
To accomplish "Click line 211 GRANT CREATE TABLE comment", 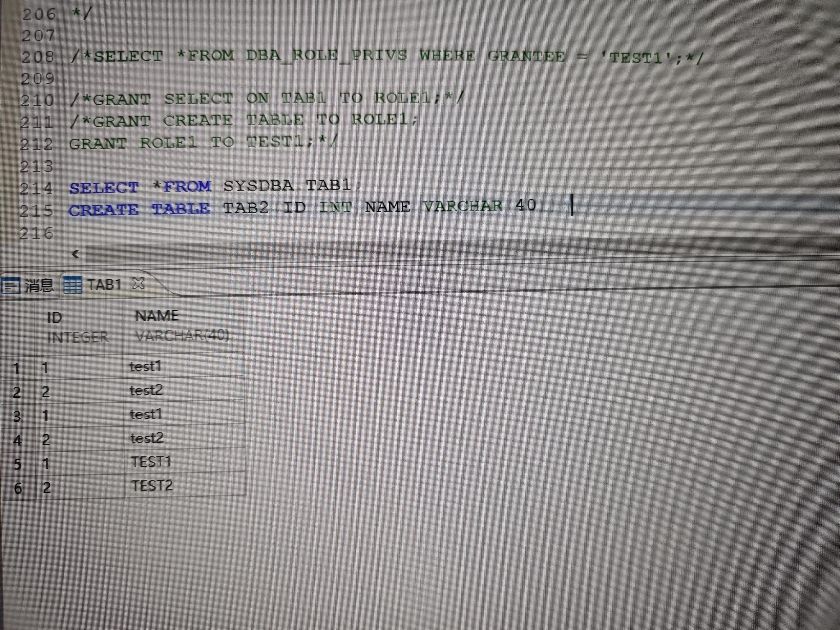I will (244, 120).
